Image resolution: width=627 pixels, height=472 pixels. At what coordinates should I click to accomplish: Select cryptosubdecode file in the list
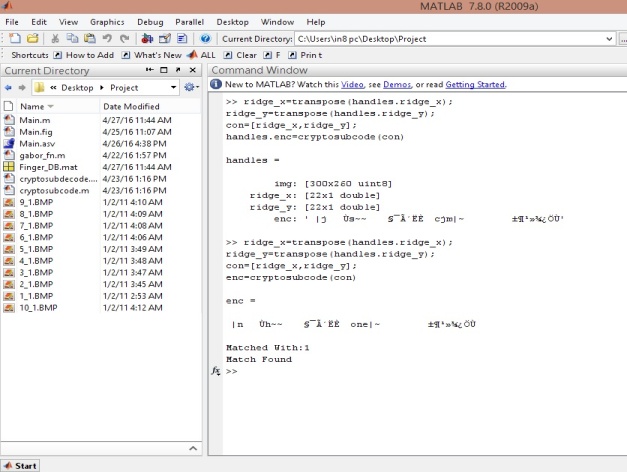coord(58,179)
